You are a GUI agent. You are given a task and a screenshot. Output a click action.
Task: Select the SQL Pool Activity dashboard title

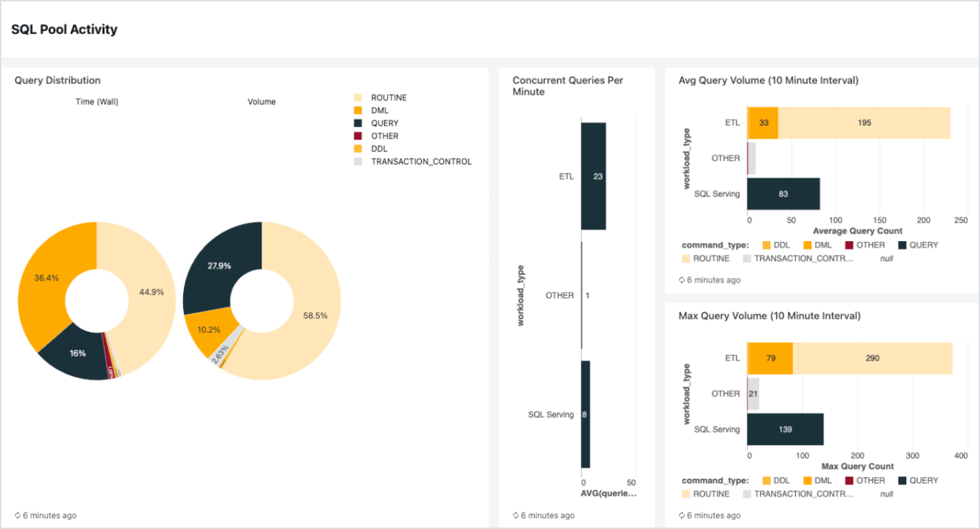pos(64,29)
